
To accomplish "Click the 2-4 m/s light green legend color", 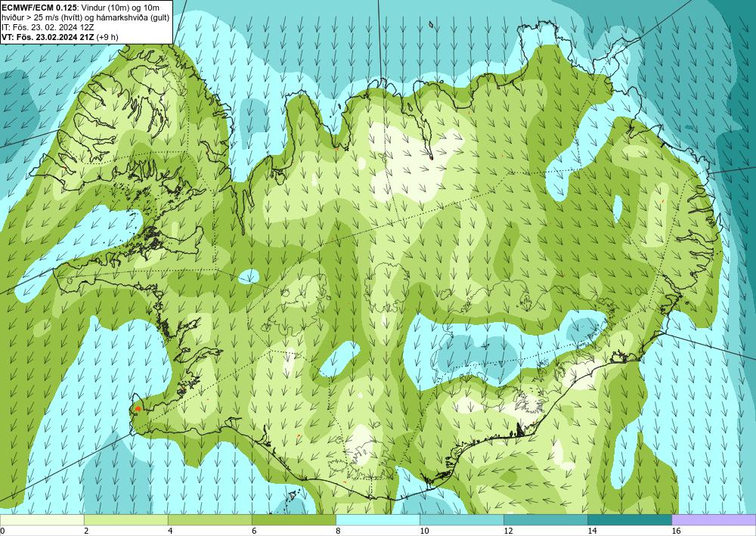I will tap(125, 519).
